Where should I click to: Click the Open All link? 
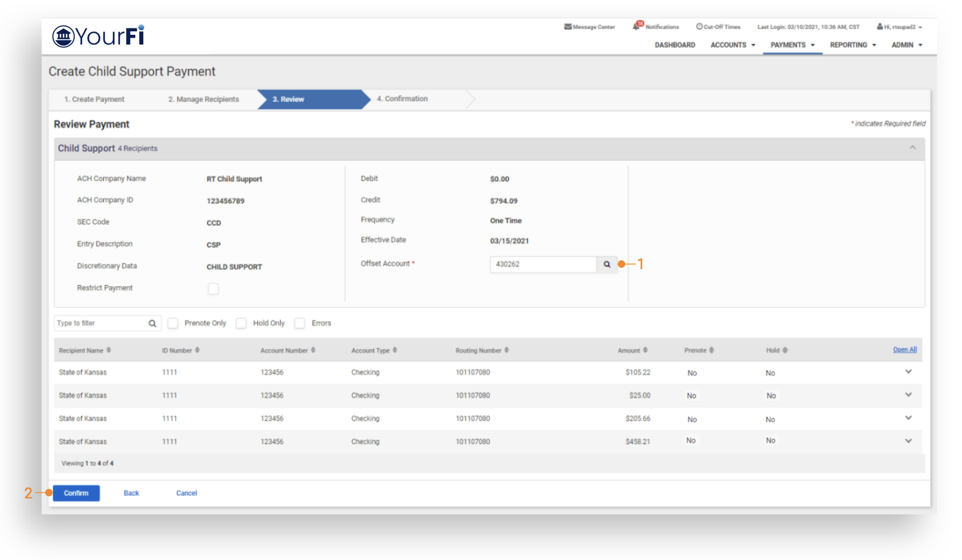coord(904,350)
